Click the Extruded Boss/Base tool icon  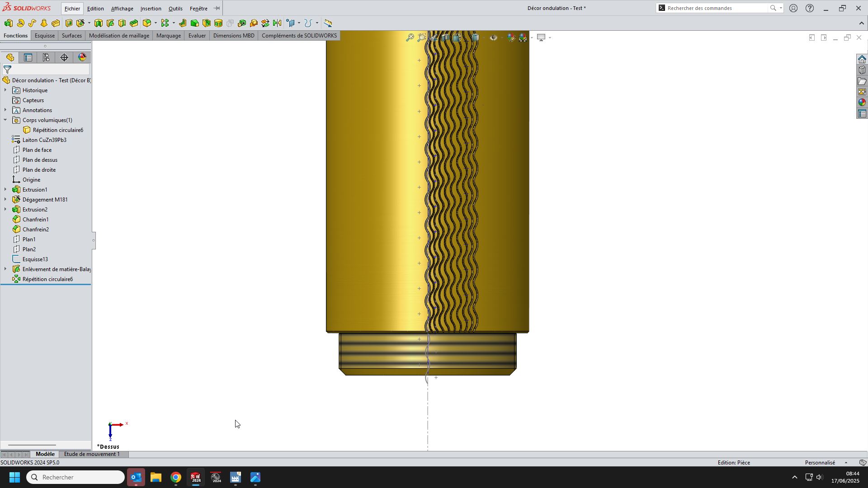[x=8, y=23]
